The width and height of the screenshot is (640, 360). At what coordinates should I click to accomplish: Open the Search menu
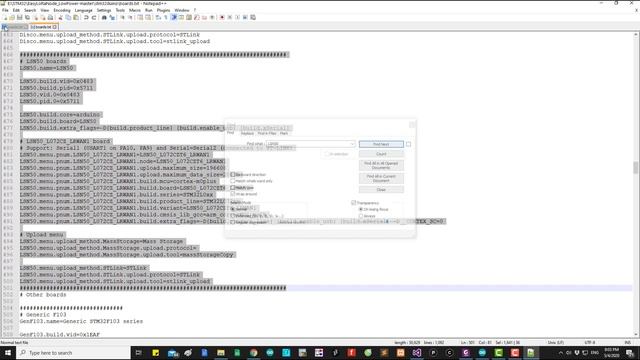(30, 10)
